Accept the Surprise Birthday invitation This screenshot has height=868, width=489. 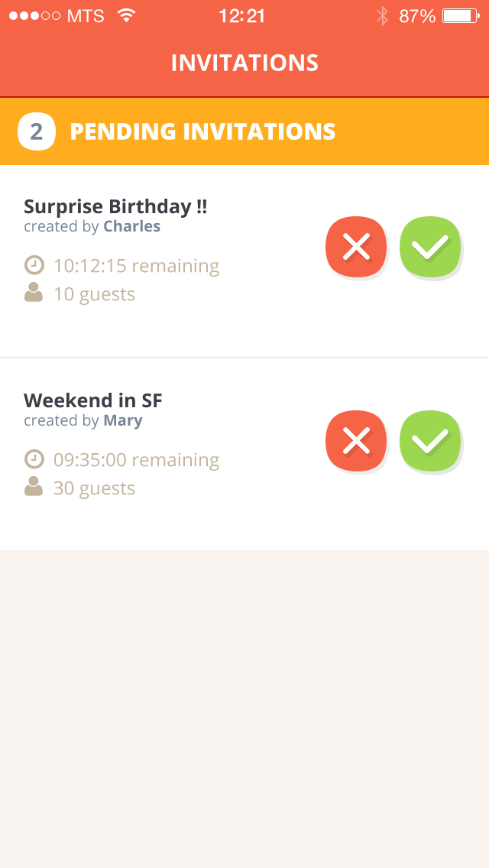pos(430,247)
